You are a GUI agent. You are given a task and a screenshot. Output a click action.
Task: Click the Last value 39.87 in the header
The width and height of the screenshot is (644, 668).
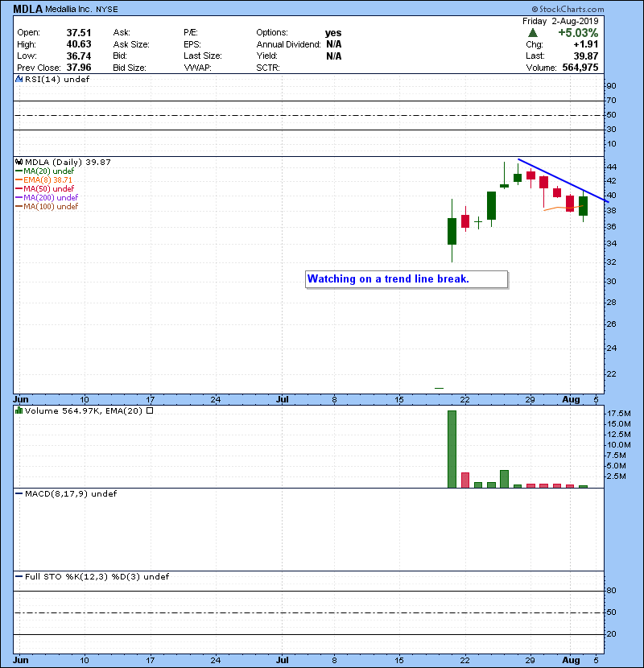click(585, 56)
